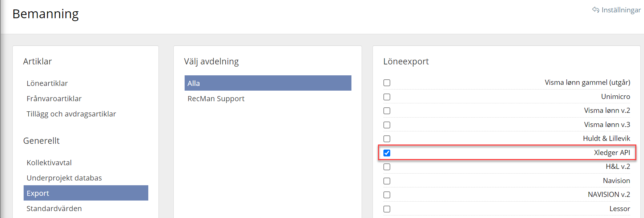Screen dimensions: 644x218
Task: Open Tillägg och avdragsartiklar
Action: [x=71, y=114]
